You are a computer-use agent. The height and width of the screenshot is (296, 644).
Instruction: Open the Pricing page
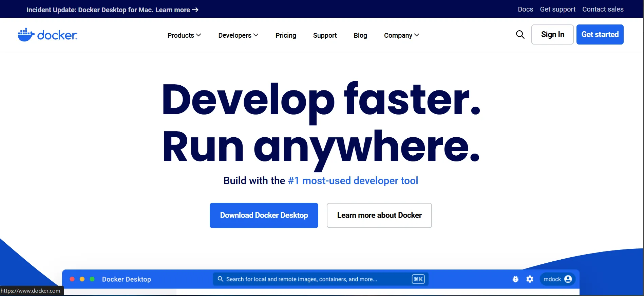(x=286, y=35)
